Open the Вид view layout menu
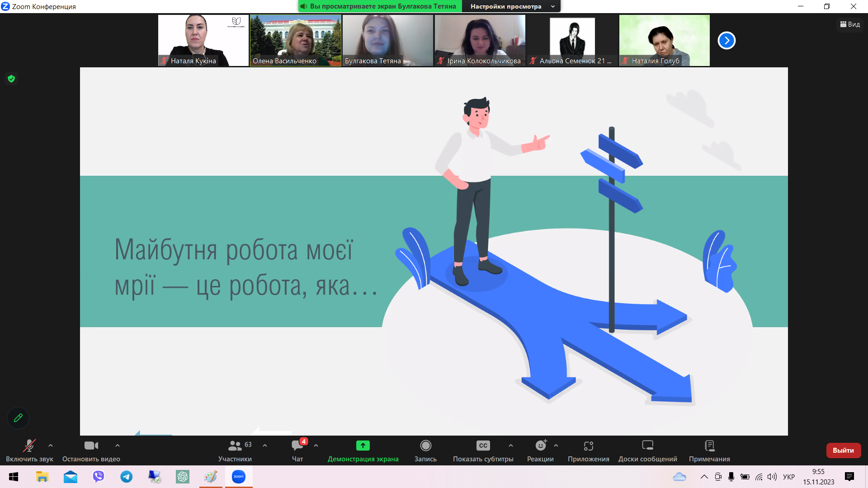 [850, 24]
